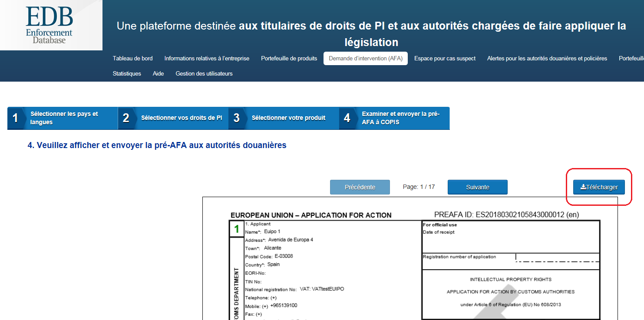Open the Tableau de bord menu
This screenshot has height=320, width=644.
click(x=132, y=58)
